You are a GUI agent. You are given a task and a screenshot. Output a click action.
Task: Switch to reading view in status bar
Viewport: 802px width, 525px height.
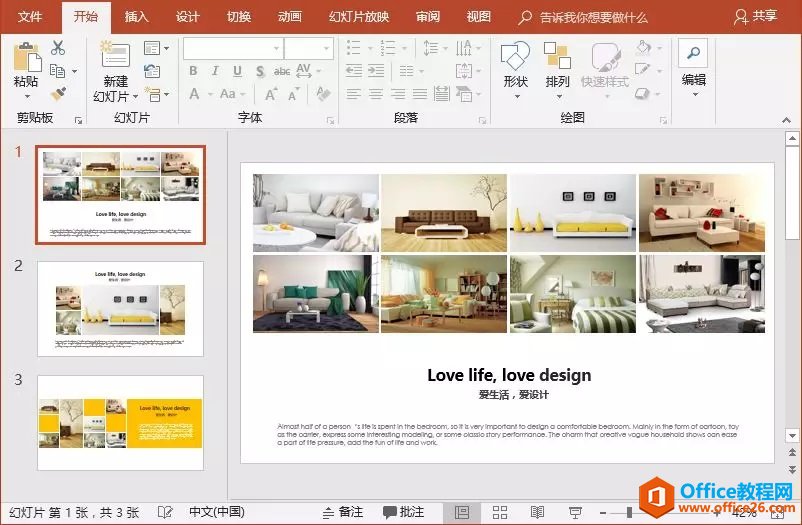(537, 512)
